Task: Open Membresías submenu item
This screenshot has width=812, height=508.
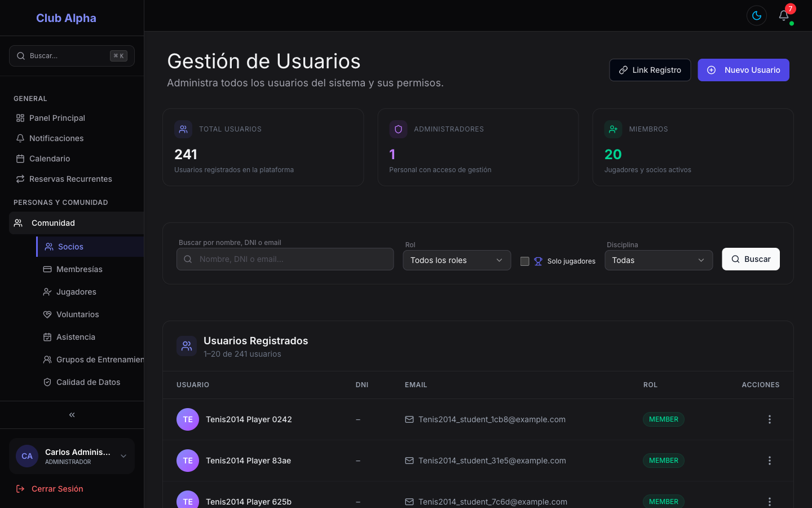Action: pyautogui.click(x=91, y=269)
